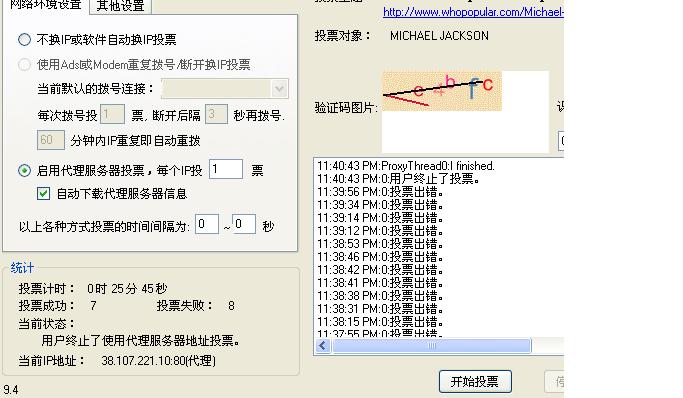683x398 pixels.
Task: Click the log's left scroll arrow
Action: 323,346
